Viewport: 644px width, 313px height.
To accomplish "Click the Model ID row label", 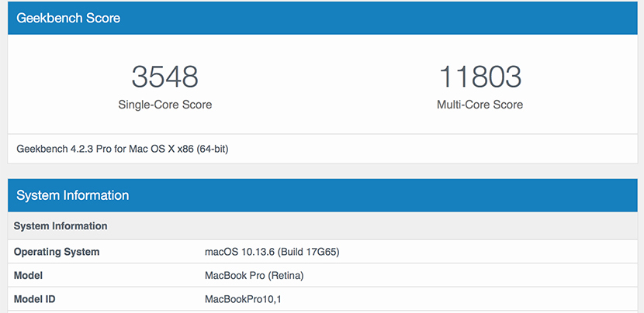I will 36,299.
